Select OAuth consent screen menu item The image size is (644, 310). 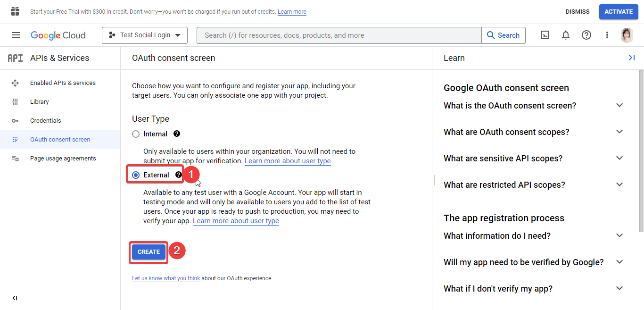point(60,140)
